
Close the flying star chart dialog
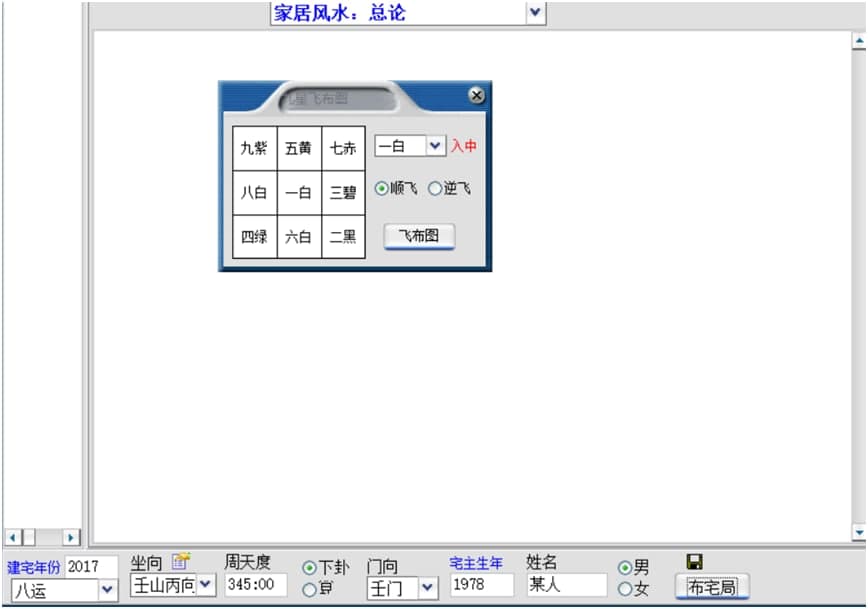(x=476, y=95)
